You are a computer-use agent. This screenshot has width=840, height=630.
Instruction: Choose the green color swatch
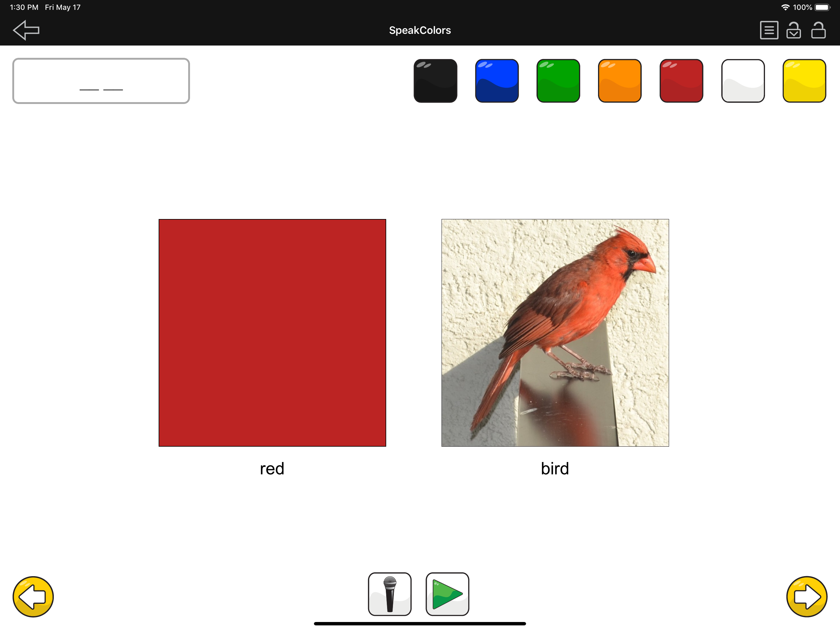coord(558,81)
